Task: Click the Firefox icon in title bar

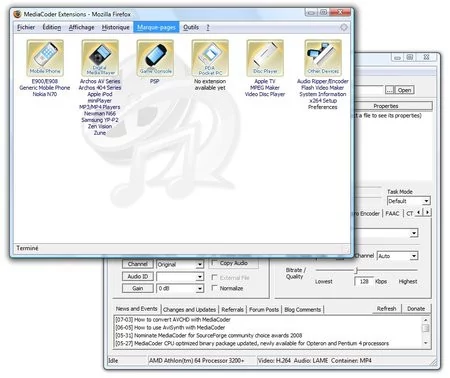Action: [17, 14]
